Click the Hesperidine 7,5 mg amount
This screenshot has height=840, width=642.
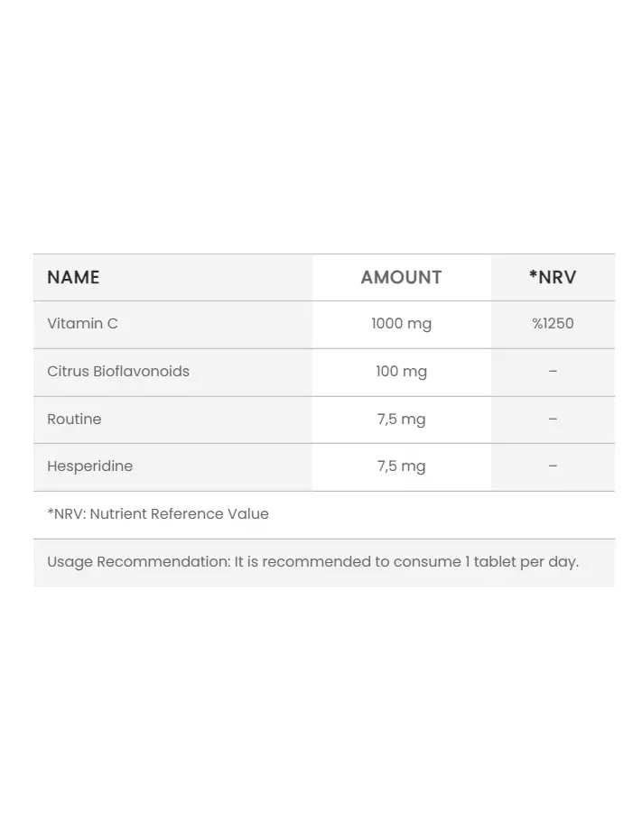(401, 466)
